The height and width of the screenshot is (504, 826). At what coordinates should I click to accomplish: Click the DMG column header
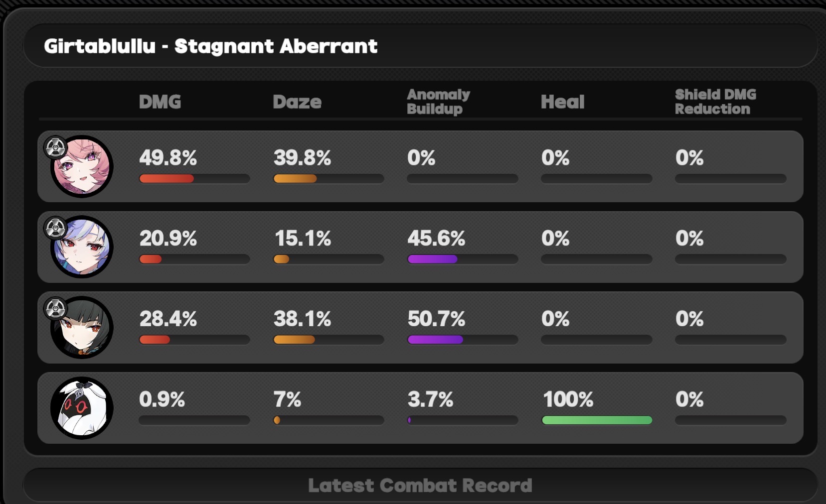pos(160,102)
